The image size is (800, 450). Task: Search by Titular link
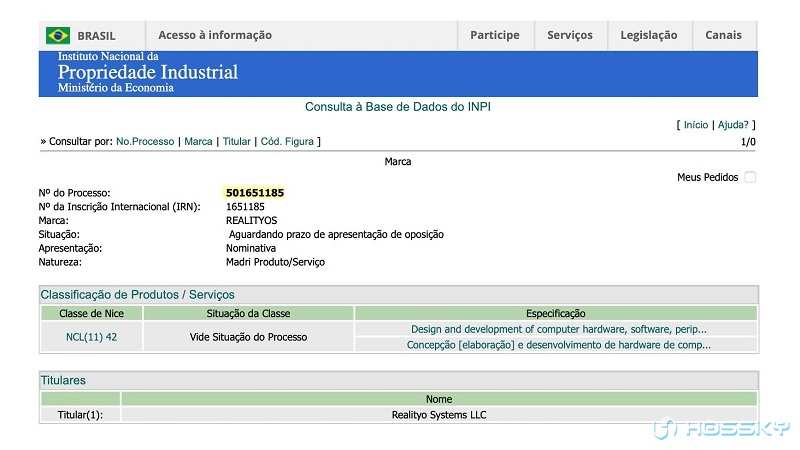[x=236, y=141]
